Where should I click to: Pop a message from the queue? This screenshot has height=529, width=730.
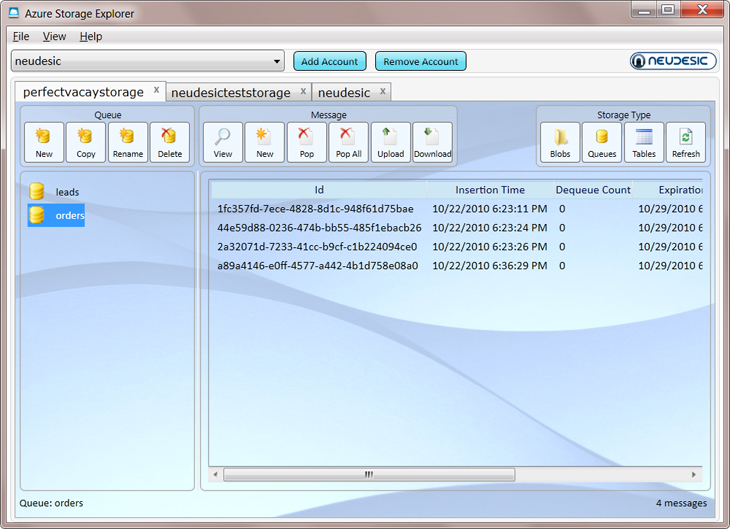pos(306,142)
